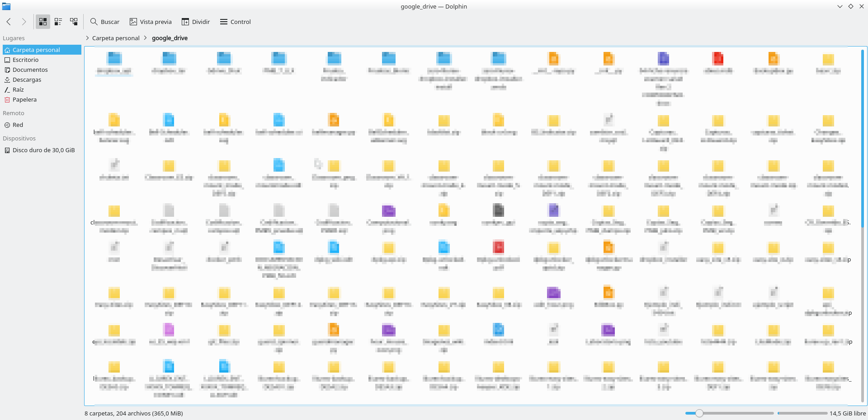Open the Descargas folder in sidebar
Screen dimensions: 868x420
27,79
